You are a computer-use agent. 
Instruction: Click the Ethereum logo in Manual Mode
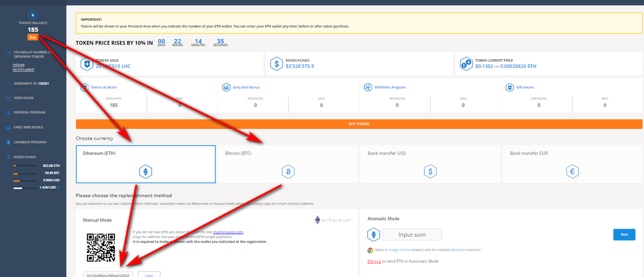tap(333, 220)
